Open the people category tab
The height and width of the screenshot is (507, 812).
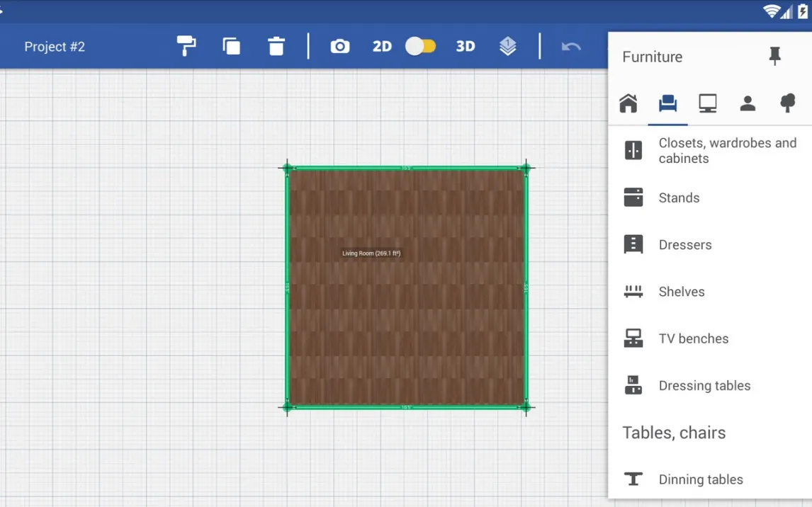point(747,103)
